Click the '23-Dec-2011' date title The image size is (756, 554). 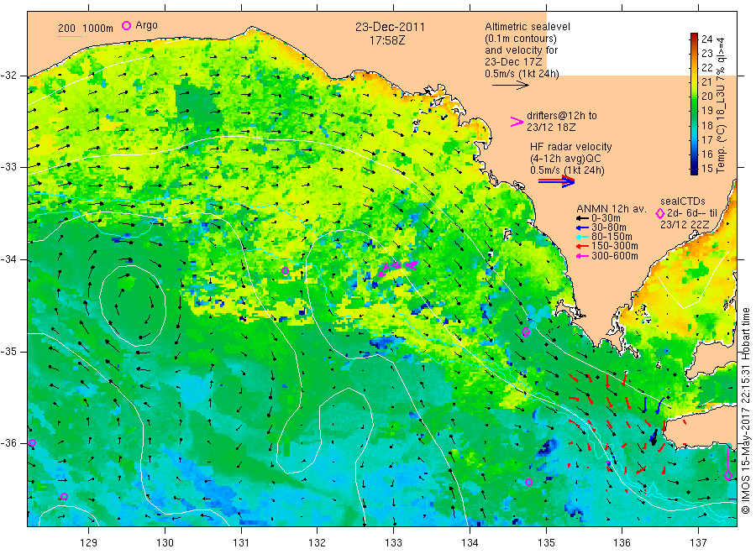pos(390,28)
